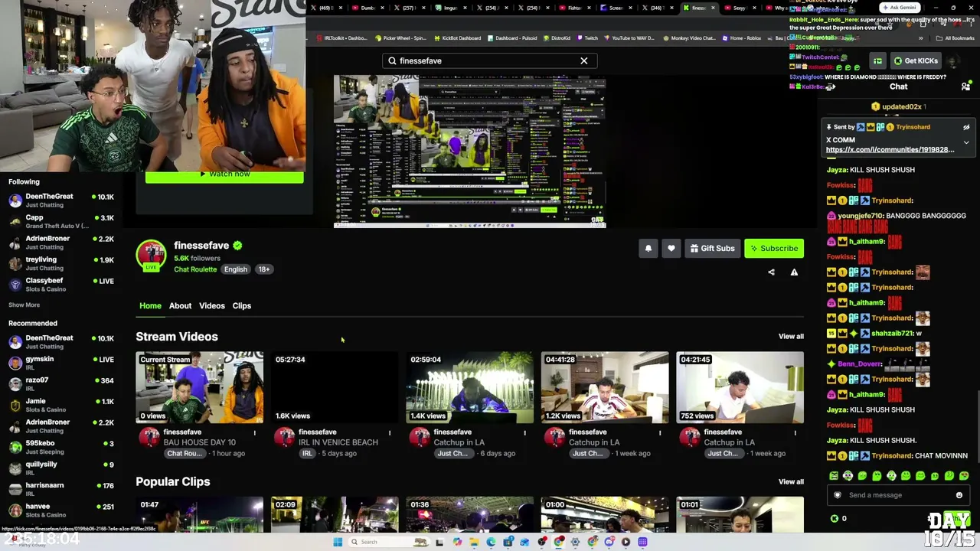
Task: Open treyliving channel in the sidebar
Action: (x=61, y=263)
